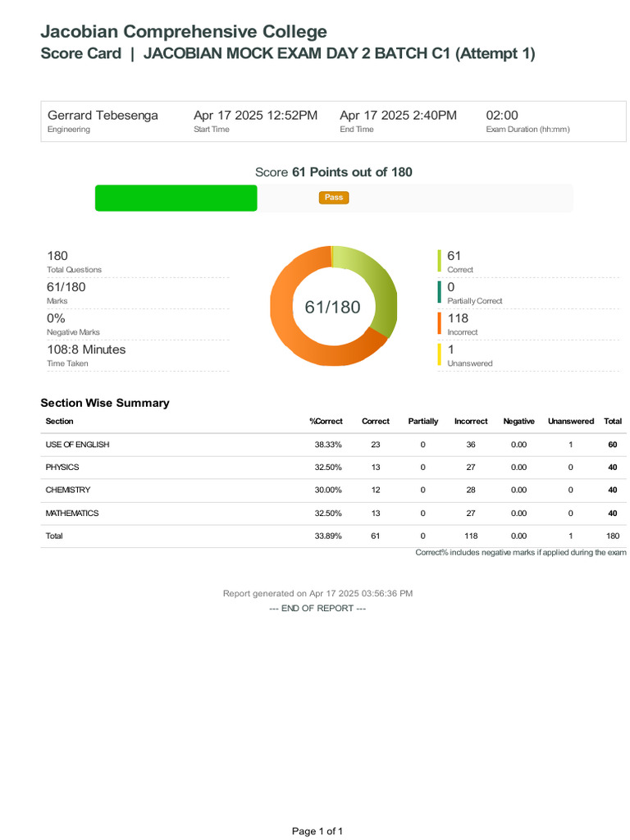Click the Jacobian Comprehensive College heading

(x=184, y=32)
